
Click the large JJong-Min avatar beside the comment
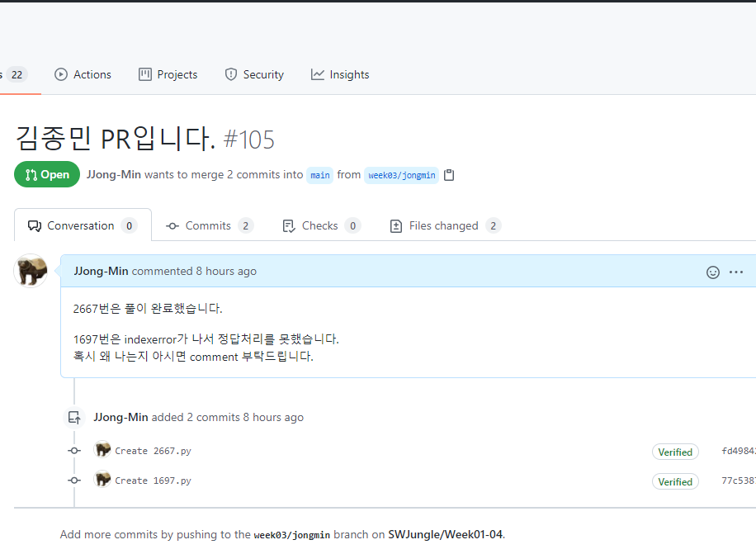tap(31, 271)
